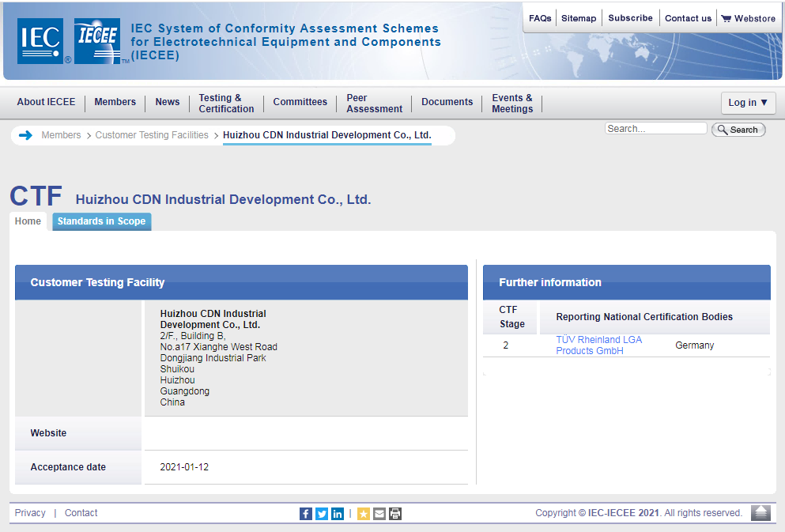The width and height of the screenshot is (785, 532).
Task: Open the Log in dropdown
Action: click(748, 103)
